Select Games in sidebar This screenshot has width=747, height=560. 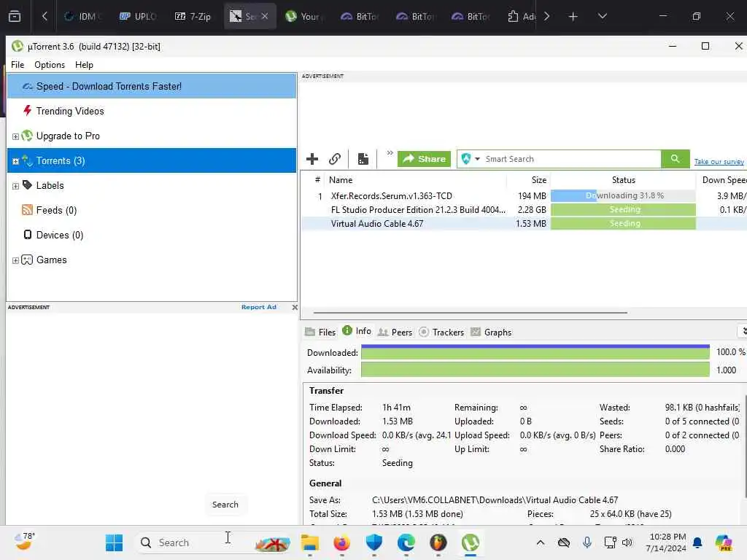[x=51, y=260]
